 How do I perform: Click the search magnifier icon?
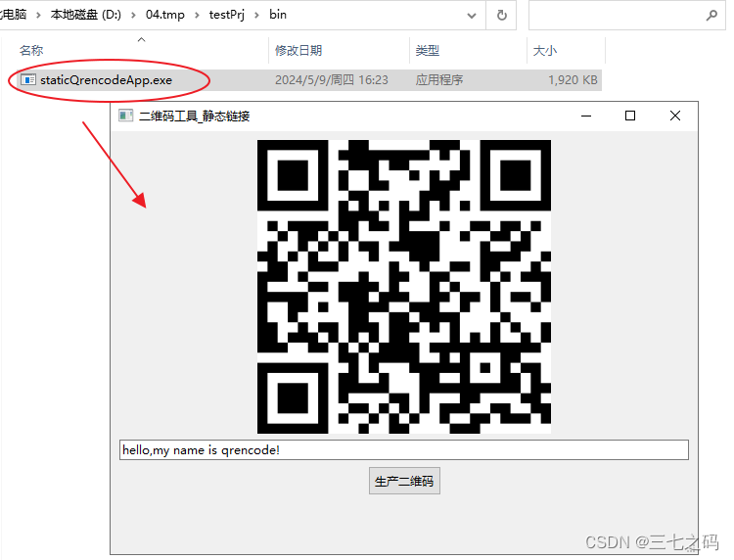(711, 16)
